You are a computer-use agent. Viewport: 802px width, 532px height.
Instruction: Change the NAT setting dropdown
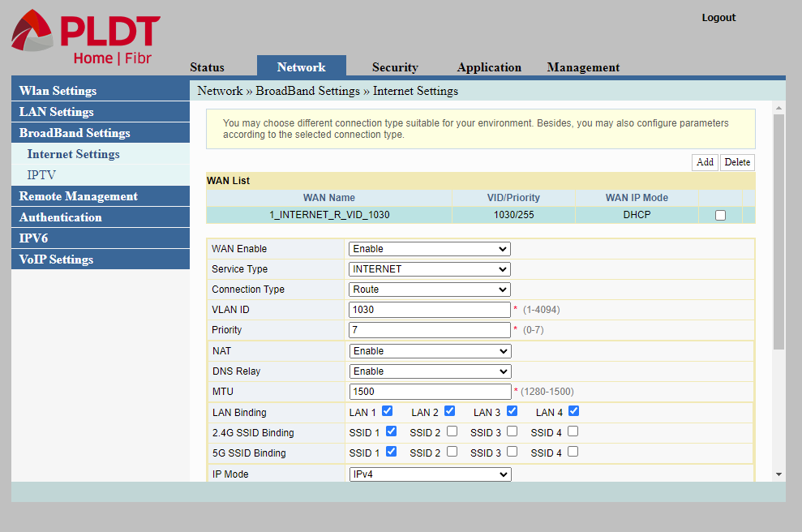[x=429, y=350]
